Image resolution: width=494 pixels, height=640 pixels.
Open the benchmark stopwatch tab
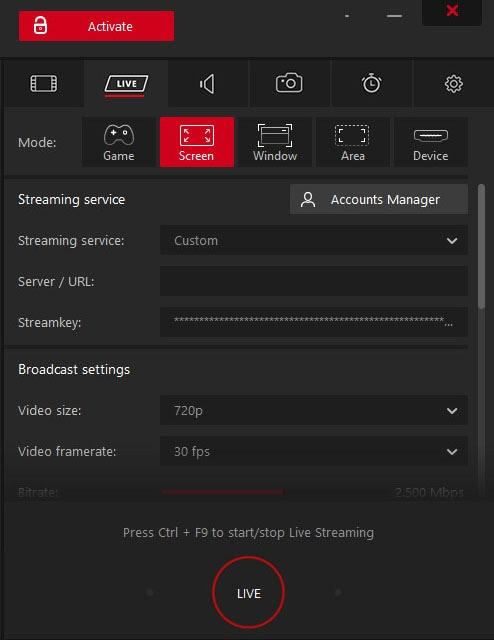point(371,84)
